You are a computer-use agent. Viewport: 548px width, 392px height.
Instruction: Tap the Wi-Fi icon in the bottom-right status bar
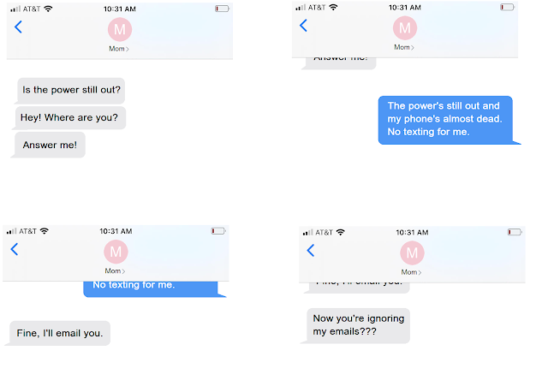[341, 232]
